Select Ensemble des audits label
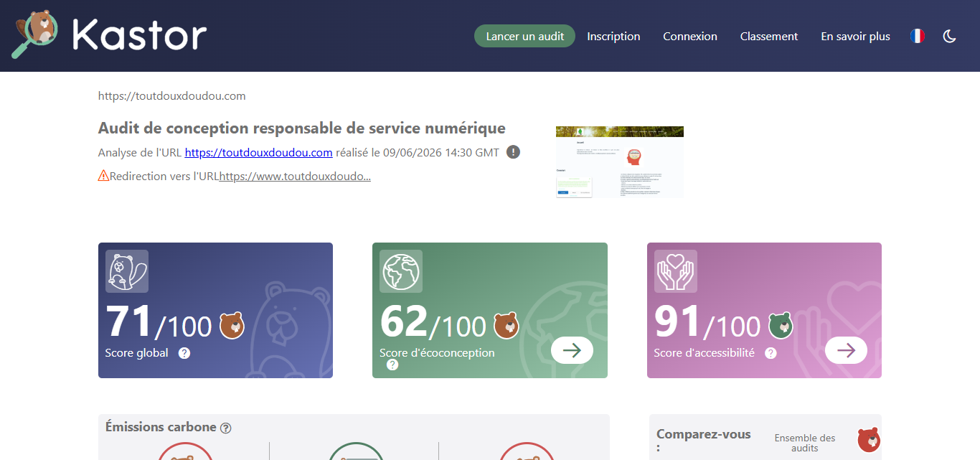980x460 pixels. pos(805,443)
